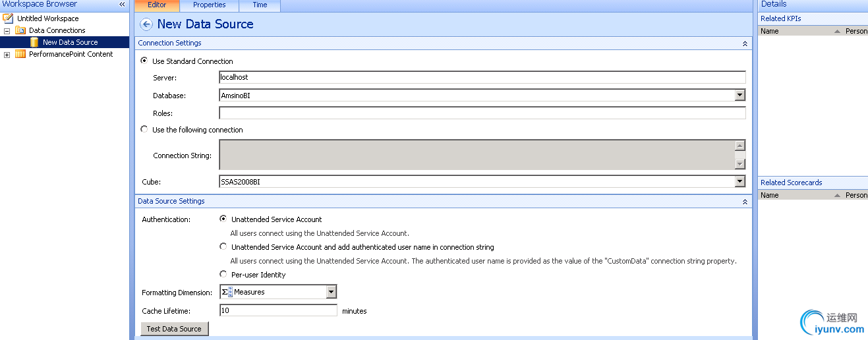Click the Person column header in Related KPIs
The image size is (868, 340).
(857, 31)
